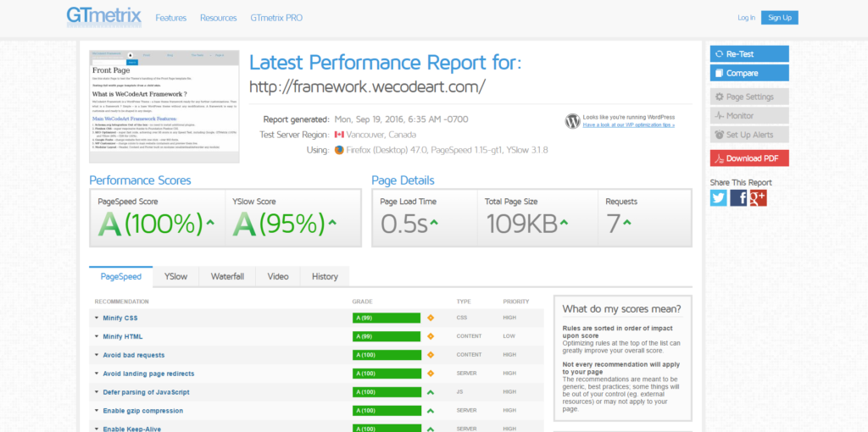The width and height of the screenshot is (868, 432).
Task: Click the RECOMMENDATION column header
Action: click(x=122, y=302)
